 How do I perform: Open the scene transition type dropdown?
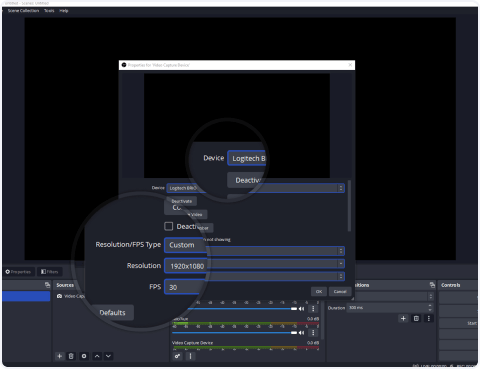[393, 296]
